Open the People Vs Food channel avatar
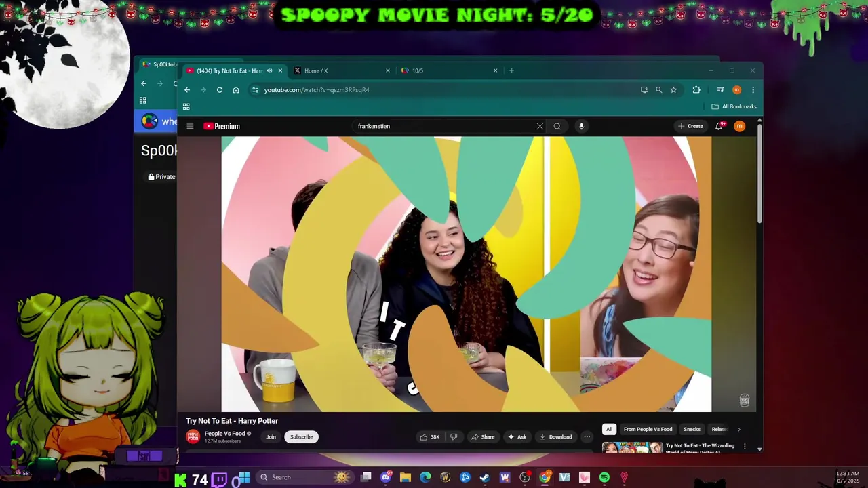Viewport: 868px width, 488px height. point(193,437)
